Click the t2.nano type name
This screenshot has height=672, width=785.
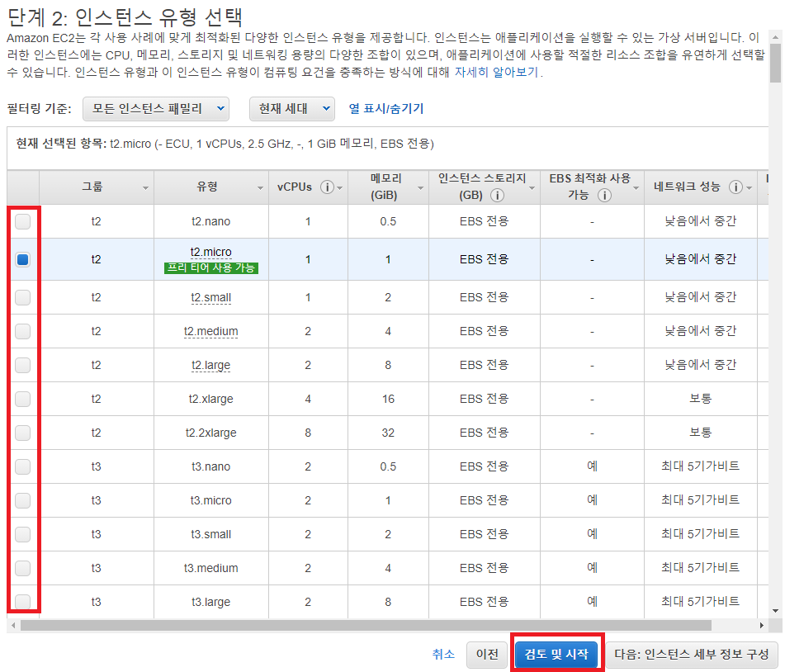click(210, 221)
